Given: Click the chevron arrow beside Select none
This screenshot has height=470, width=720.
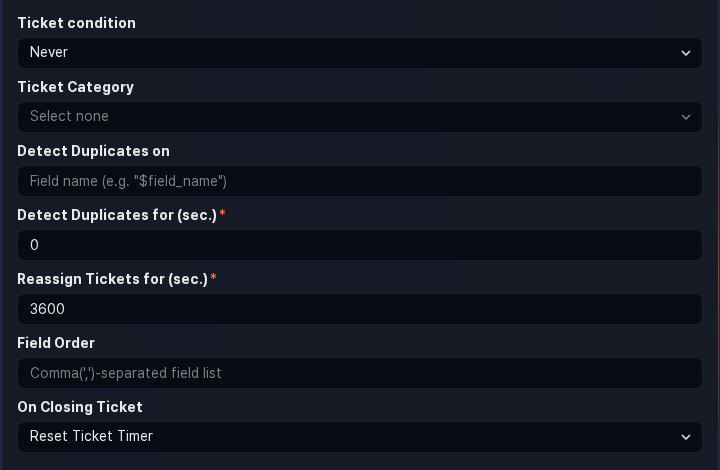Looking at the screenshot, I should (686, 117).
